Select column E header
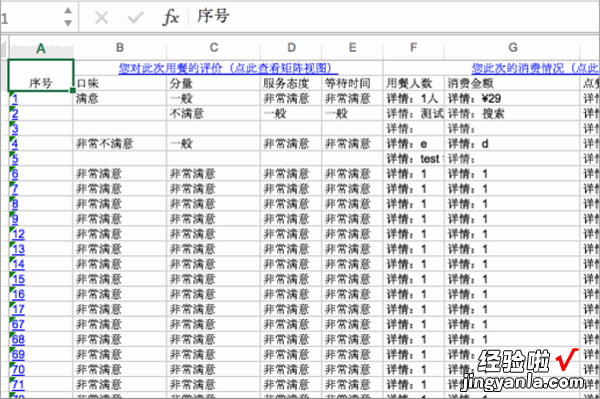Image resolution: width=600 pixels, height=399 pixels. coord(352,48)
